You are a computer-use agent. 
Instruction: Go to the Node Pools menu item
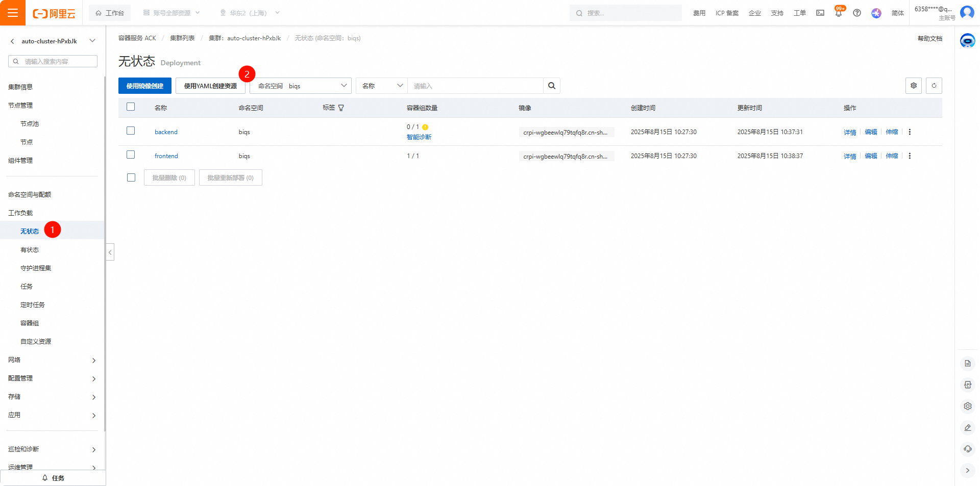click(x=30, y=124)
